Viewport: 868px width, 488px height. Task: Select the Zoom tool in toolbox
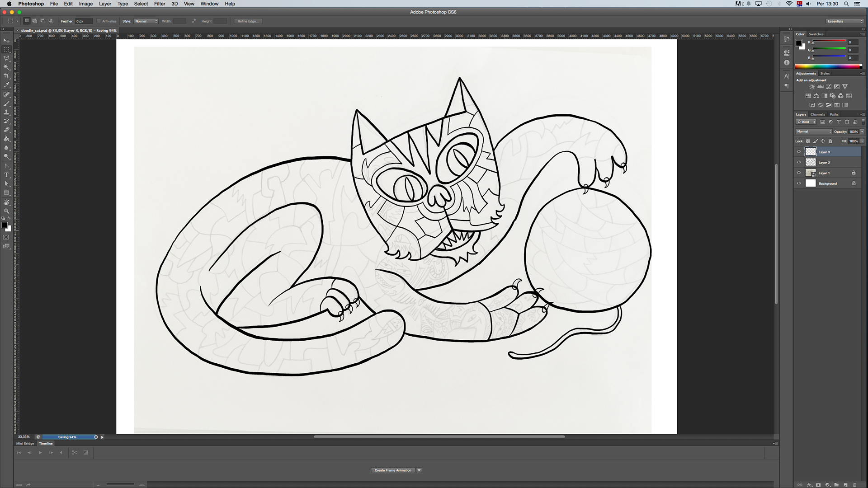point(6,211)
